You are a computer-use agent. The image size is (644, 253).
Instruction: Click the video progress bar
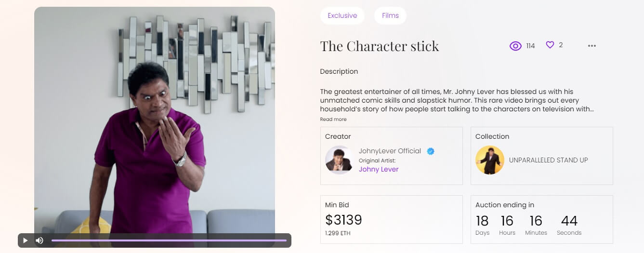pos(169,240)
